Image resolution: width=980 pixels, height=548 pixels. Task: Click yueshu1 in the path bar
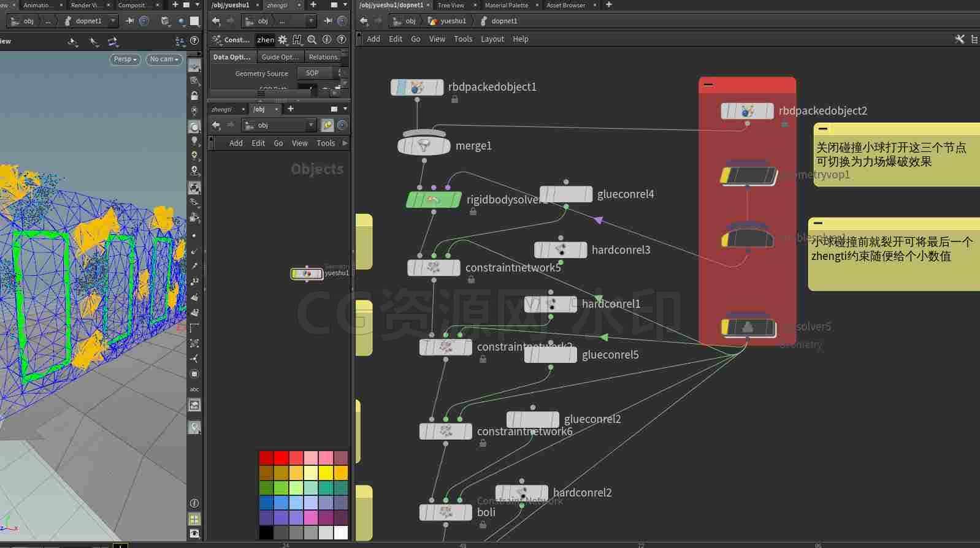pos(453,21)
